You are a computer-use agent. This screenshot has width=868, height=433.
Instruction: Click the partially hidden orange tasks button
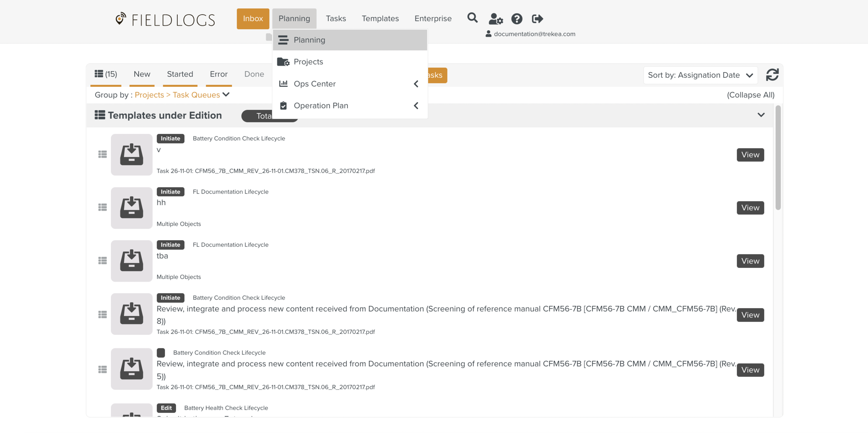click(x=437, y=75)
